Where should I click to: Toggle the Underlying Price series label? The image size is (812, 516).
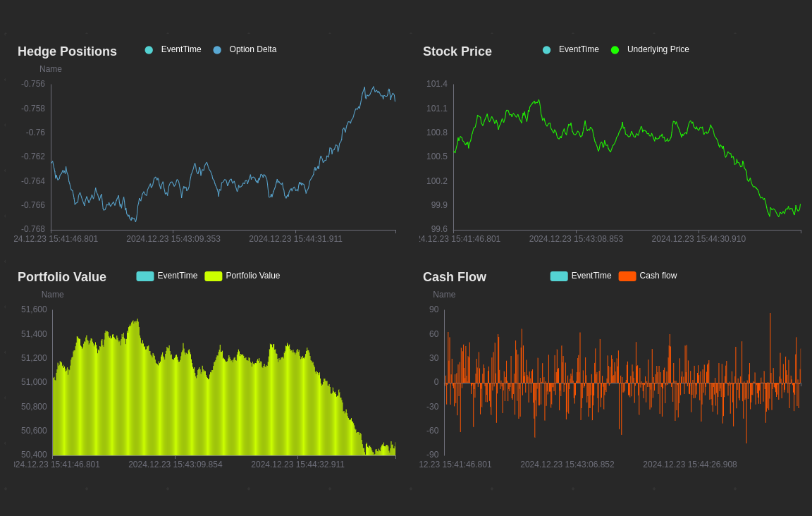tap(658, 49)
